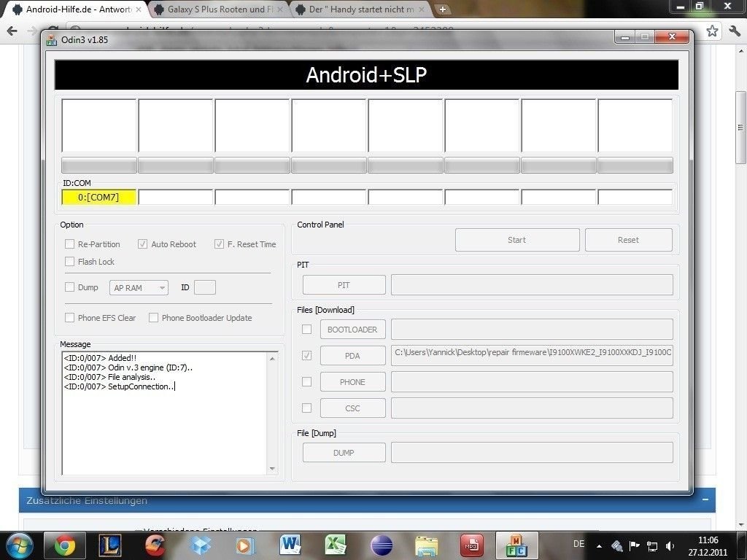Viewport: 747px width, 560px height.
Task: Open a new Chrome tab
Action: [443, 9]
